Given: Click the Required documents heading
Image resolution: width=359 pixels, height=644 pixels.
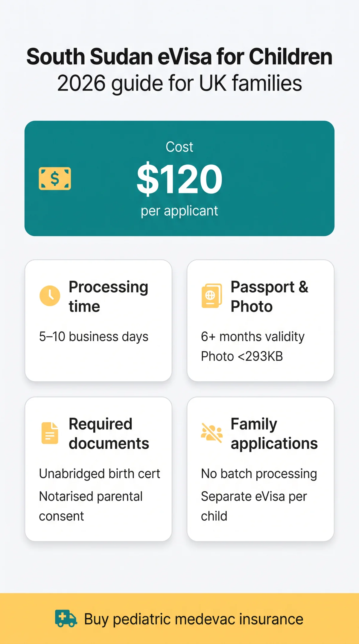Looking at the screenshot, I should [109, 433].
